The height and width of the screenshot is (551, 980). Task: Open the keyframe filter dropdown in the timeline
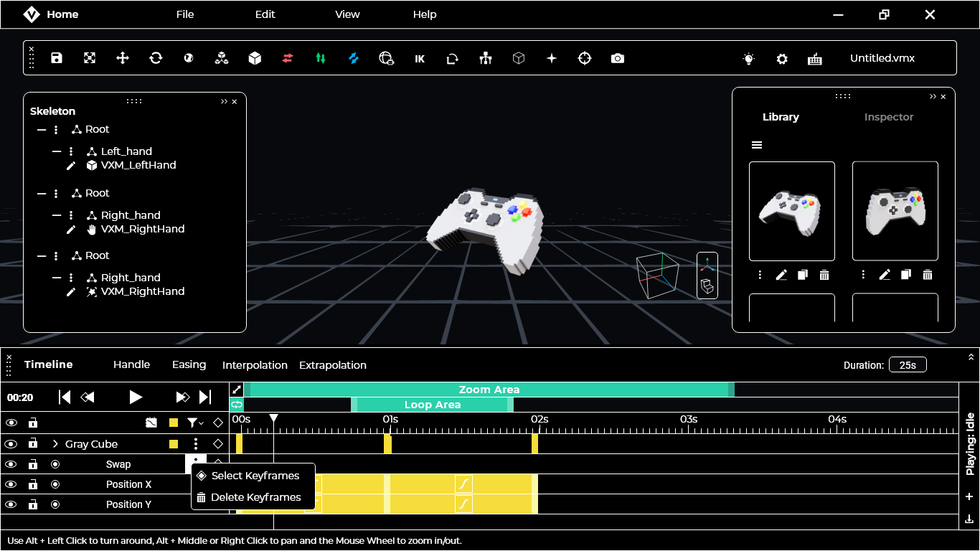tap(194, 423)
